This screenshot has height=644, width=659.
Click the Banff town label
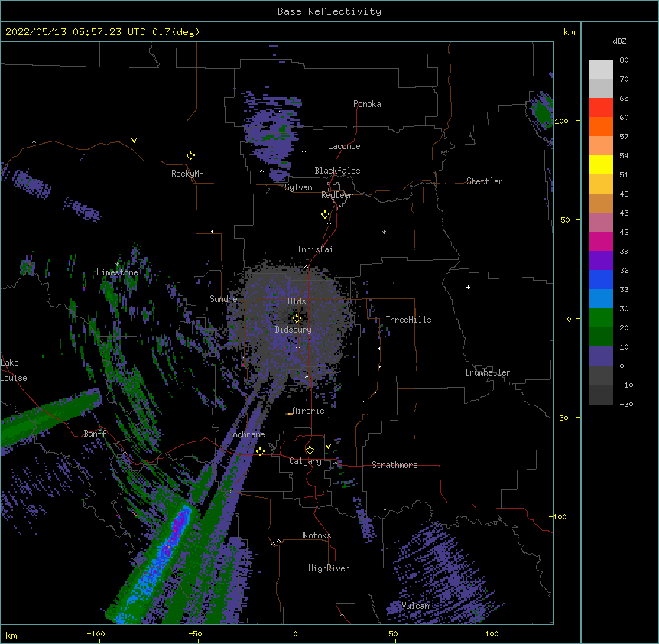[95, 434]
